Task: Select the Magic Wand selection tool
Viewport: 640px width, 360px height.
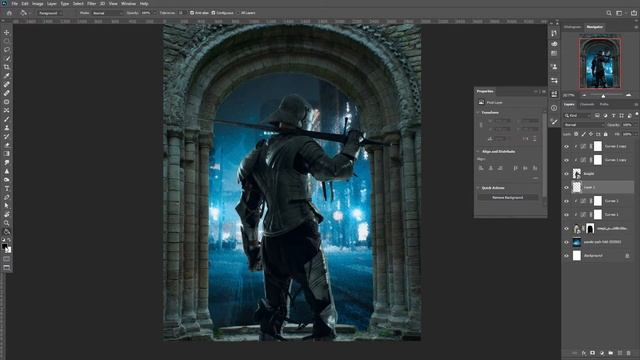Action: coord(7,58)
